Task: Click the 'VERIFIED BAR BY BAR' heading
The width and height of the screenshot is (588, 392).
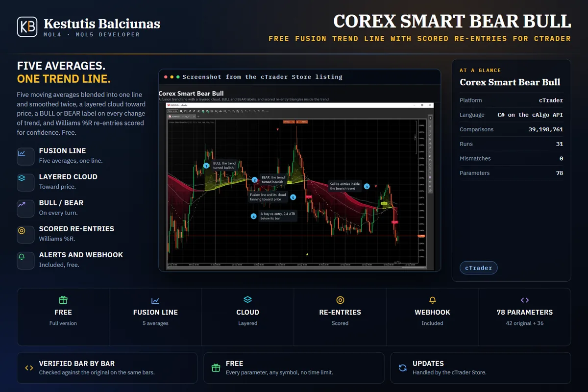Action: (77, 364)
